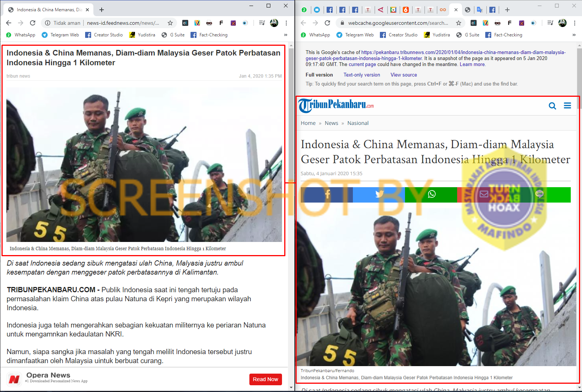Click the webcache address bar in right window
This screenshot has width=582, height=392.
click(398, 23)
